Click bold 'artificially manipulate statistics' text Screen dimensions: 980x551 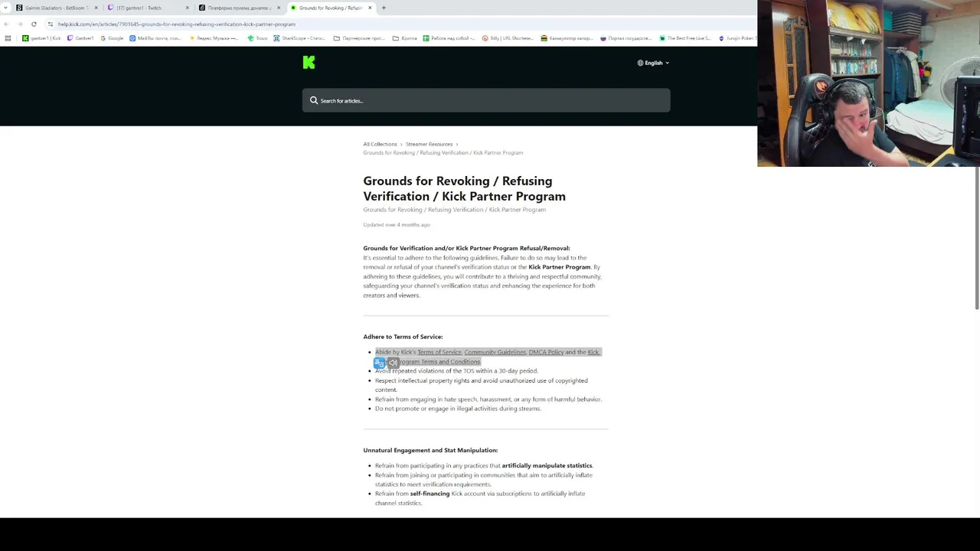coord(547,465)
